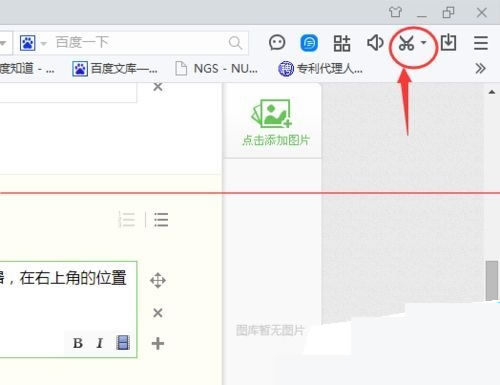500x385 pixels.
Task: Click the 在右上角的位置 text editor
Action: (x=68, y=309)
